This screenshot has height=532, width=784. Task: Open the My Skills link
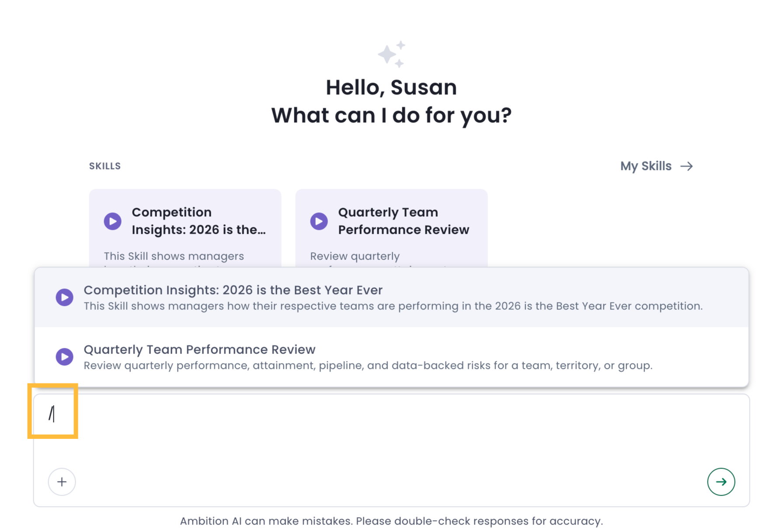tap(656, 166)
